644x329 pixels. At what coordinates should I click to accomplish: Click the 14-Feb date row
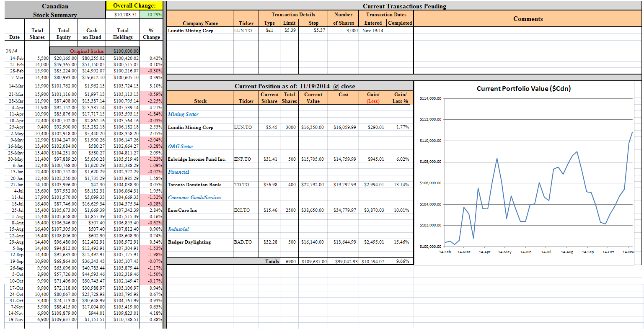click(17, 58)
